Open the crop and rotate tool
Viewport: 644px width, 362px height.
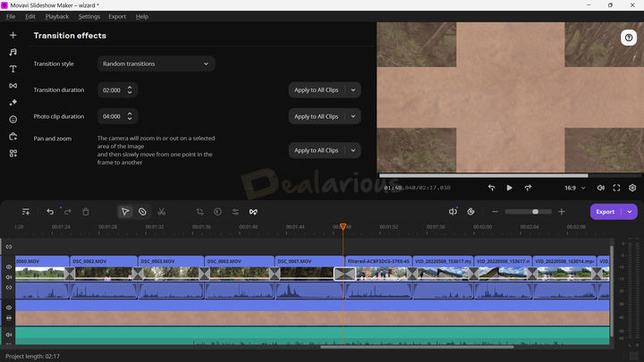click(200, 212)
